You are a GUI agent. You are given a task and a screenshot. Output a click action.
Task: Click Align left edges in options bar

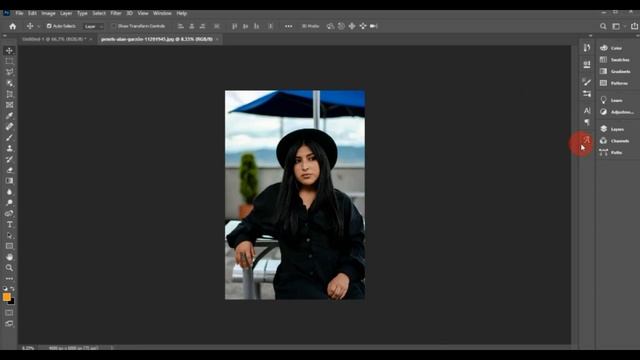(180, 26)
